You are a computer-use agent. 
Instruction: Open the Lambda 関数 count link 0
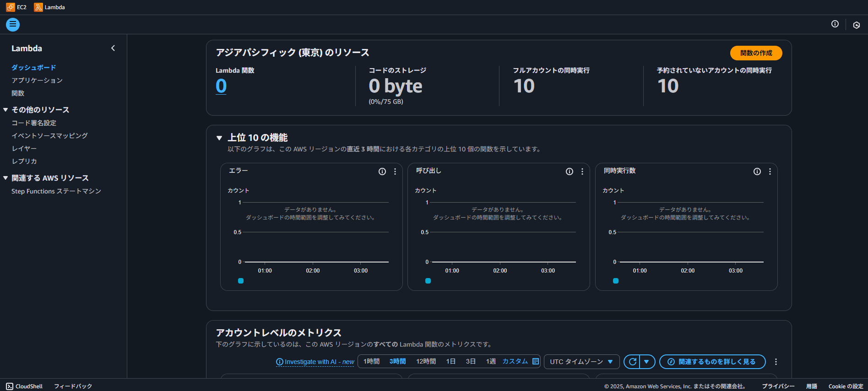coord(221,86)
